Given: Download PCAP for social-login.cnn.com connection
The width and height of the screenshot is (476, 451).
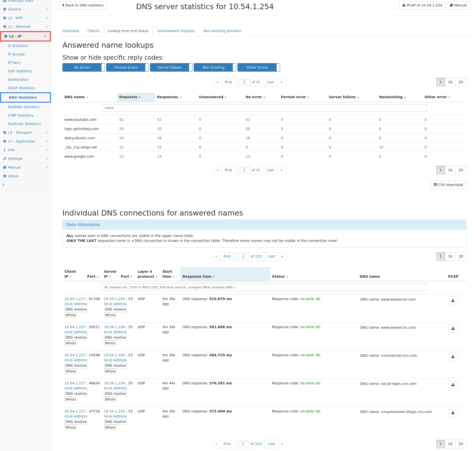Looking at the screenshot, I should click(x=453, y=385).
